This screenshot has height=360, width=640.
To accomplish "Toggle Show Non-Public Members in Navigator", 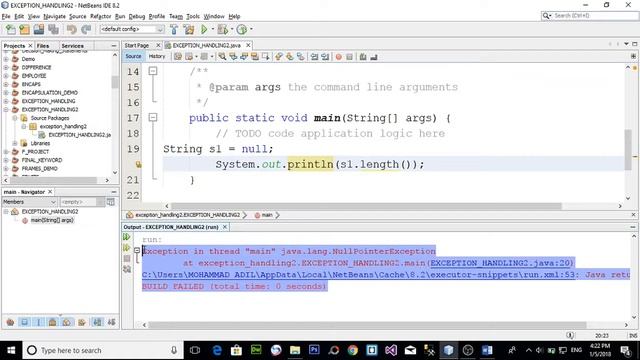I will 53,322.
